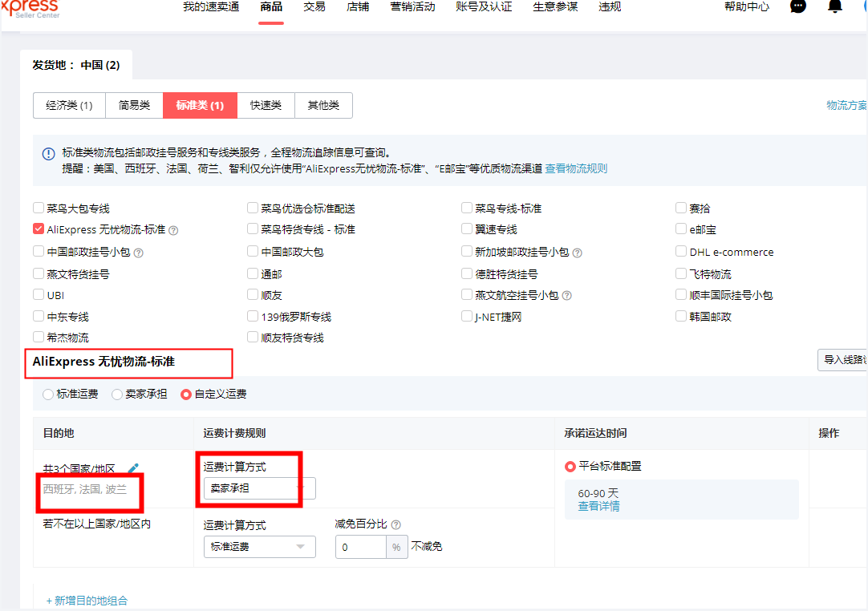Open the 营销活动 menu
The image size is (868, 611).
412,6
